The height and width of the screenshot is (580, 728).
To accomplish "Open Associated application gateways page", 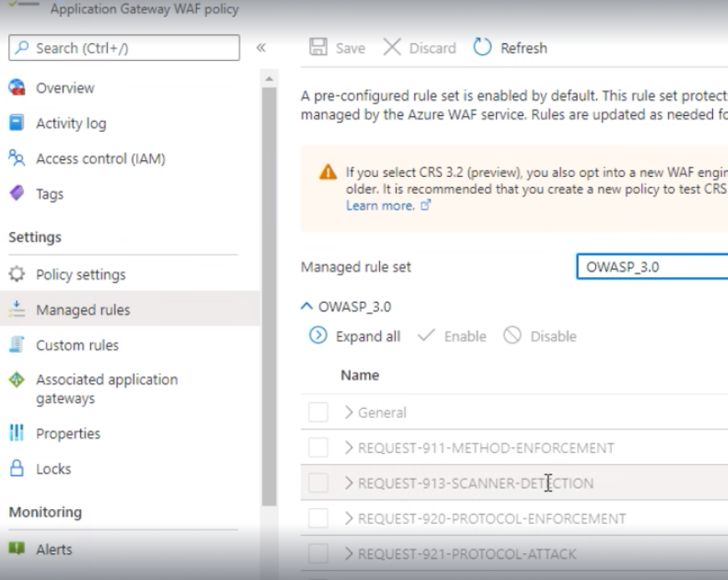I will [107, 389].
